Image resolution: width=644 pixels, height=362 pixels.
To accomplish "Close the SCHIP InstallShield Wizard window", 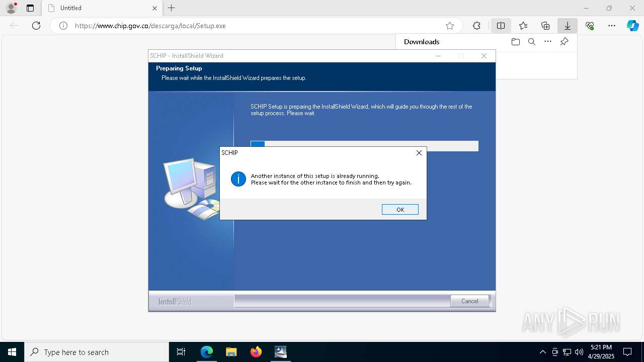I will point(484,56).
